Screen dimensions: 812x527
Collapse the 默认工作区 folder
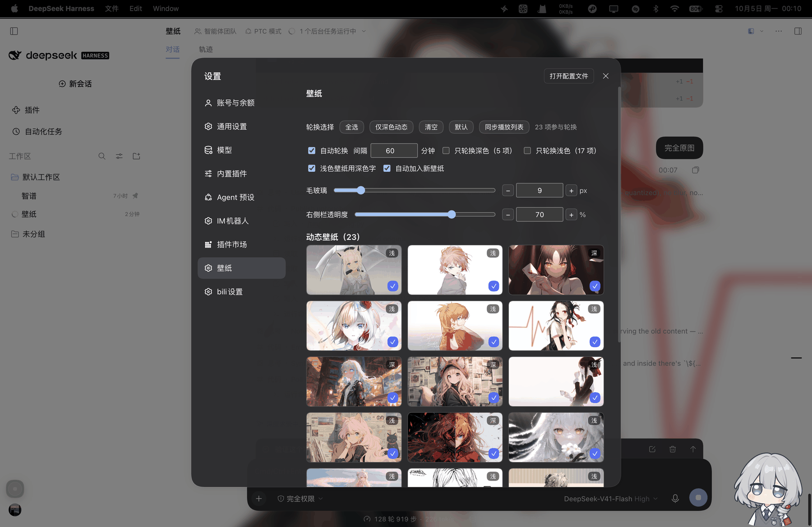click(36, 177)
